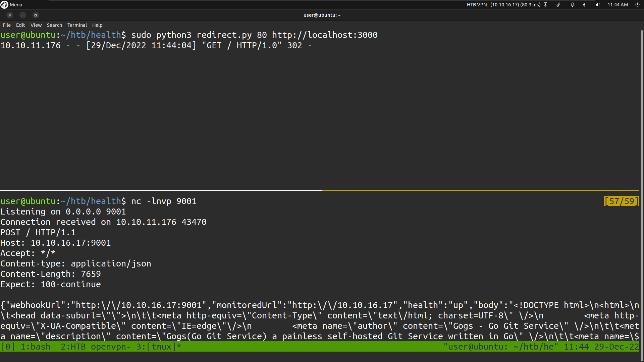Click the power management lightning icon
The image size is (644, 362).
pos(584,5)
